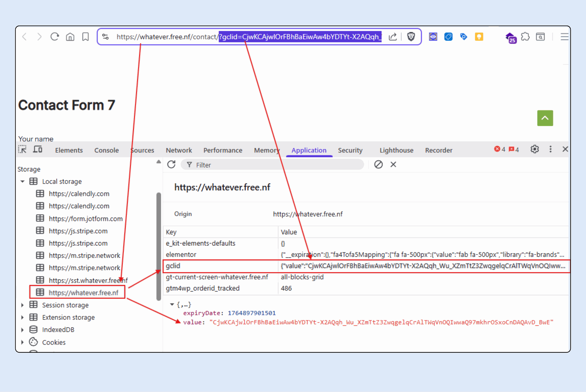Click the green scroll-to-top button
The width and height of the screenshot is (586, 392).
545,118
